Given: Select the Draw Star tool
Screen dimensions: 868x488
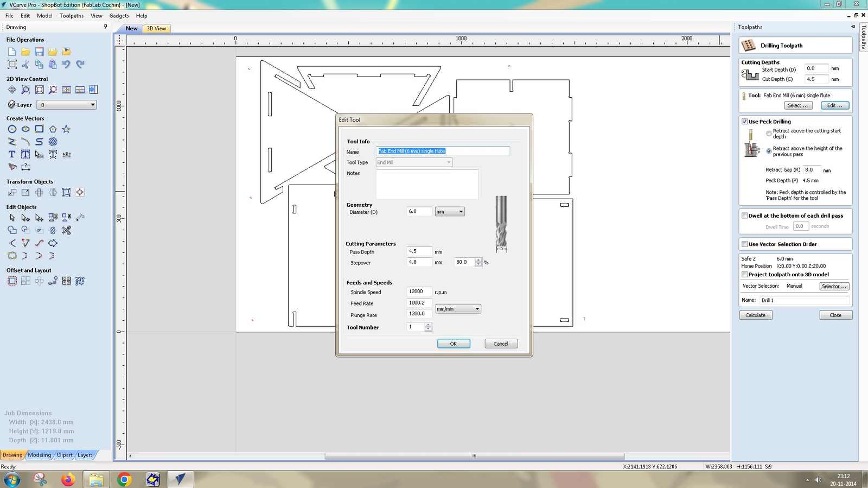Looking at the screenshot, I should 66,129.
